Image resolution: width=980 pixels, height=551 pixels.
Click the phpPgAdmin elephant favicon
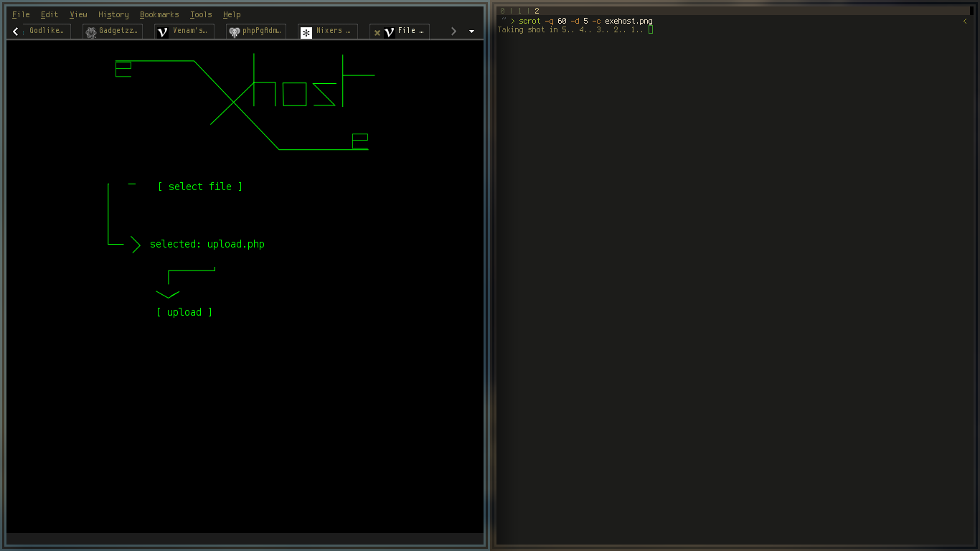(235, 32)
